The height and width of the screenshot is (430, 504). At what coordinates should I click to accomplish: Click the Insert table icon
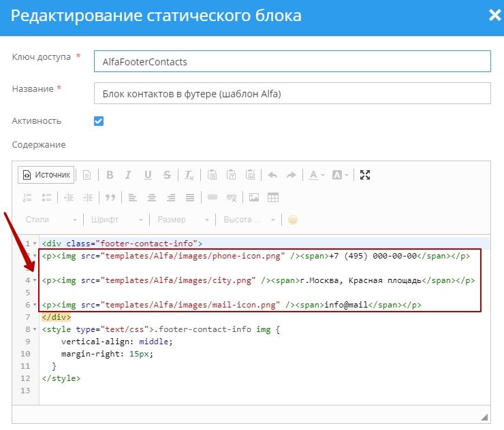click(x=273, y=197)
